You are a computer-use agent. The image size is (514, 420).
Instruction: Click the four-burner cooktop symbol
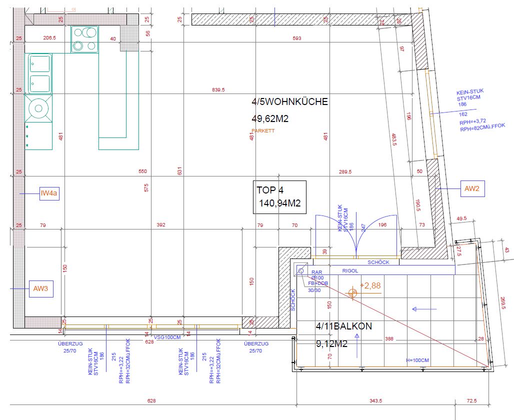pyautogui.click(x=84, y=39)
